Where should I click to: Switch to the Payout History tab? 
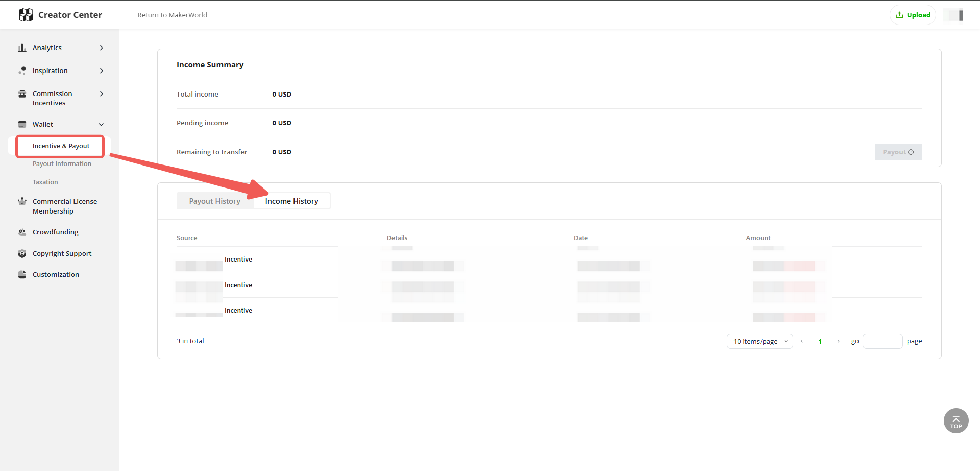coord(215,201)
